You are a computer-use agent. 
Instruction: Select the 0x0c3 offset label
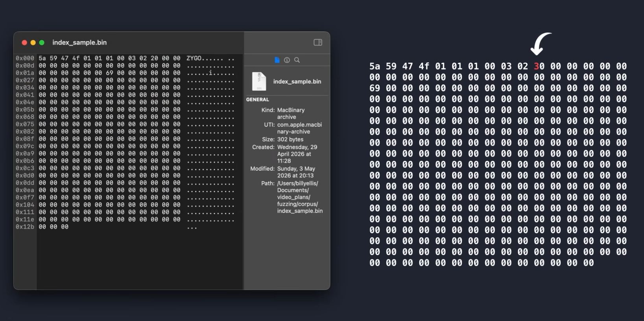(25, 168)
